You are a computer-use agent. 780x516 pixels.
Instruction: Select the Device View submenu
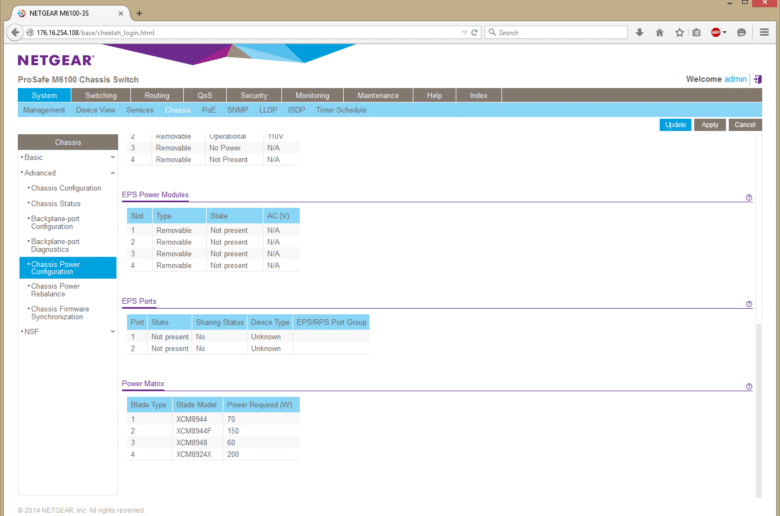[96, 110]
